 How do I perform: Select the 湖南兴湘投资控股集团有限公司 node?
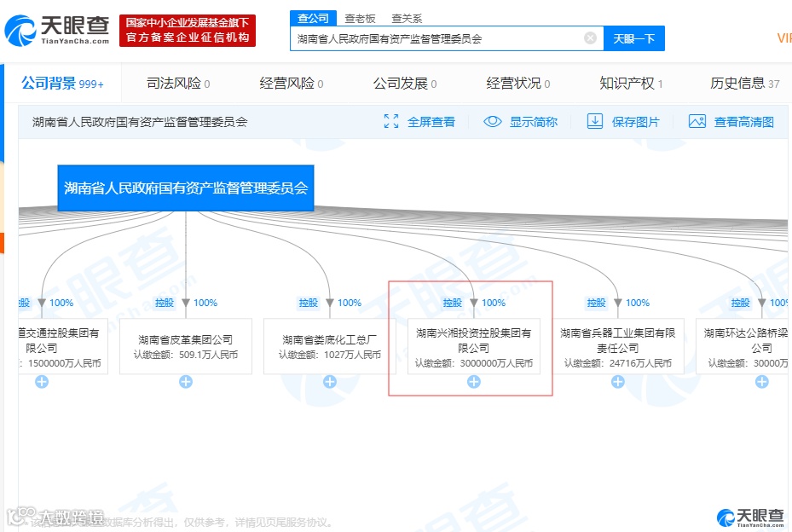point(474,346)
